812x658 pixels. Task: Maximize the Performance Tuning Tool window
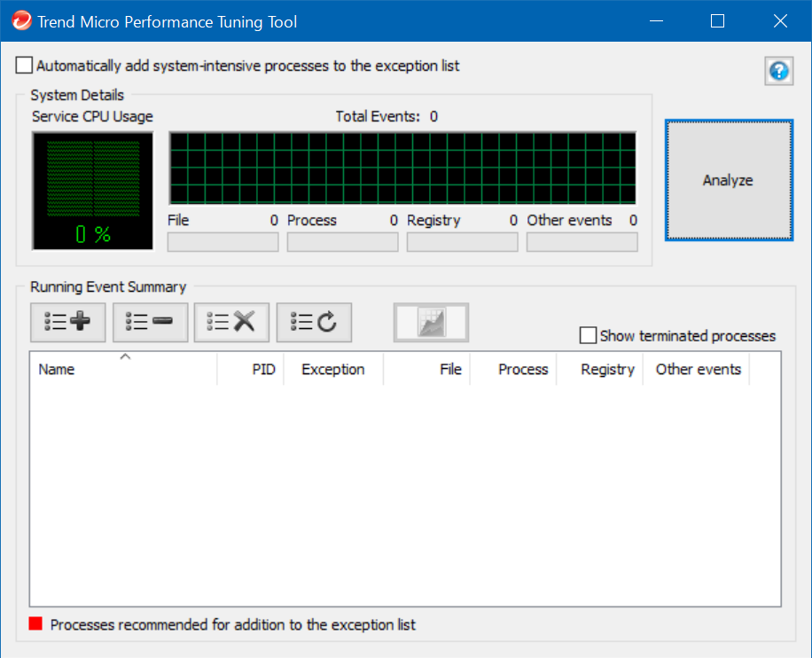coord(718,21)
